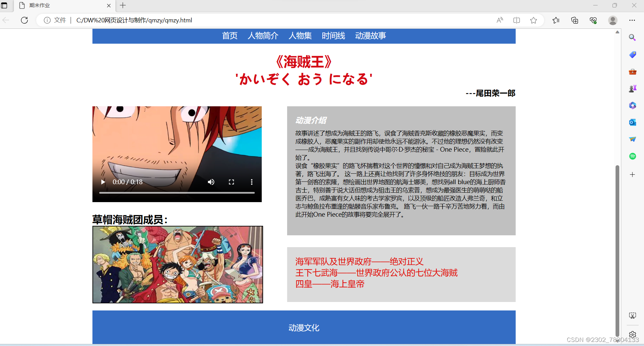The width and height of the screenshot is (644, 346).
Task: Click the ---尾田荣一郎 author text
Action: click(x=490, y=93)
